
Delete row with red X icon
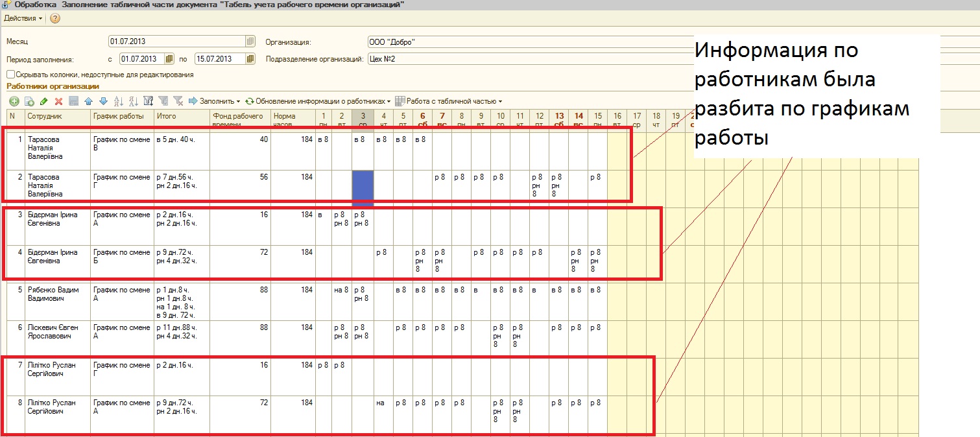point(58,101)
